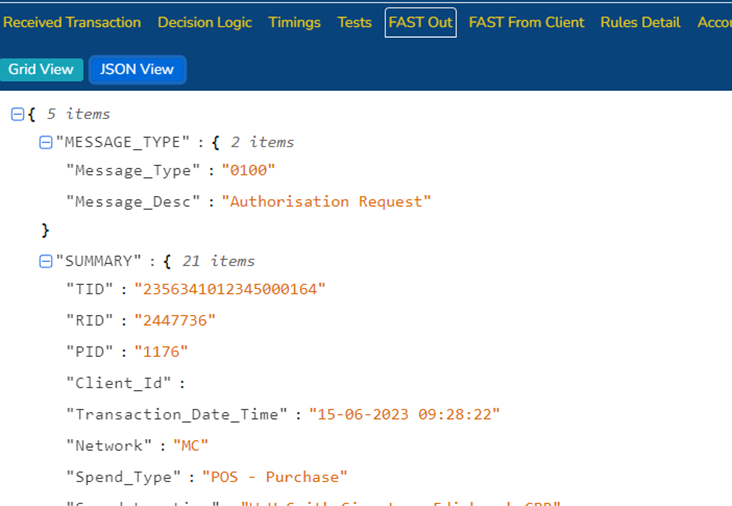
Task: Switch to the Rules Detail tab
Action: tap(640, 22)
